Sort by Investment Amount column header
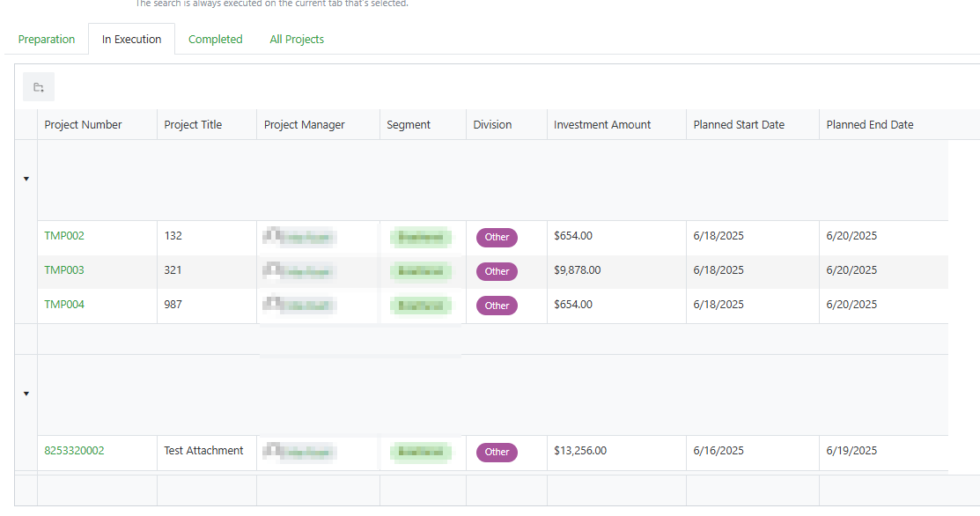Image resolution: width=980 pixels, height=516 pixels. pyautogui.click(x=602, y=125)
